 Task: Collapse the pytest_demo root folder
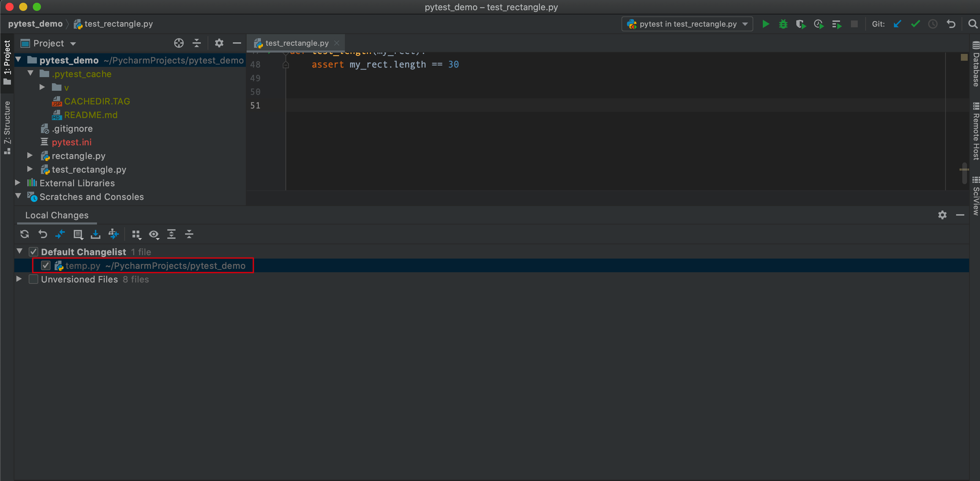(x=18, y=60)
